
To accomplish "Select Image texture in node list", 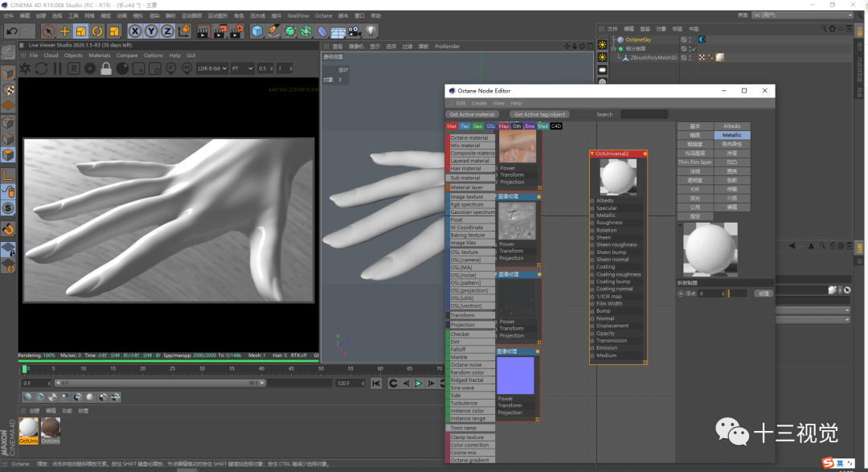I will click(x=470, y=197).
